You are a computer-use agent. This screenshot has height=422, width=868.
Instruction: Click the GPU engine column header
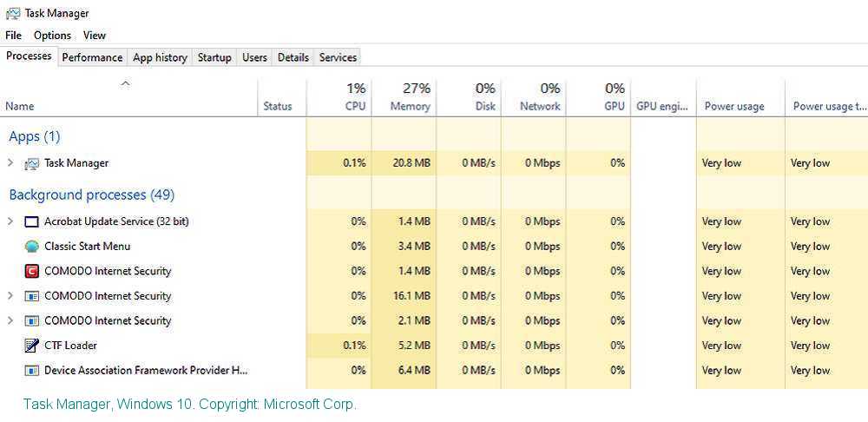[x=663, y=99]
